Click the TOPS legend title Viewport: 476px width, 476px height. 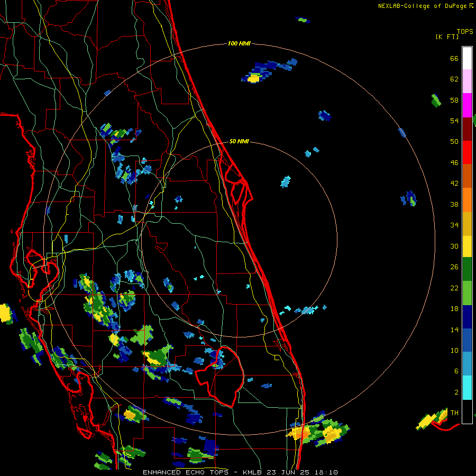point(465,31)
